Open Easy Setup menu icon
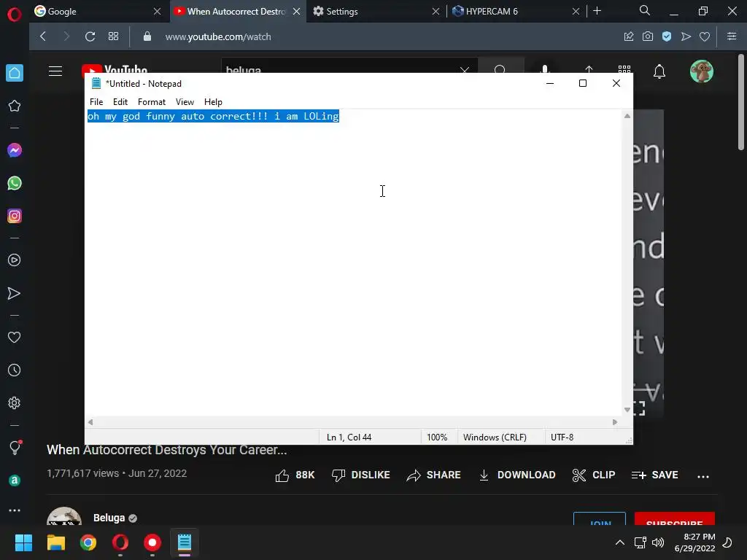 tap(732, 36)
